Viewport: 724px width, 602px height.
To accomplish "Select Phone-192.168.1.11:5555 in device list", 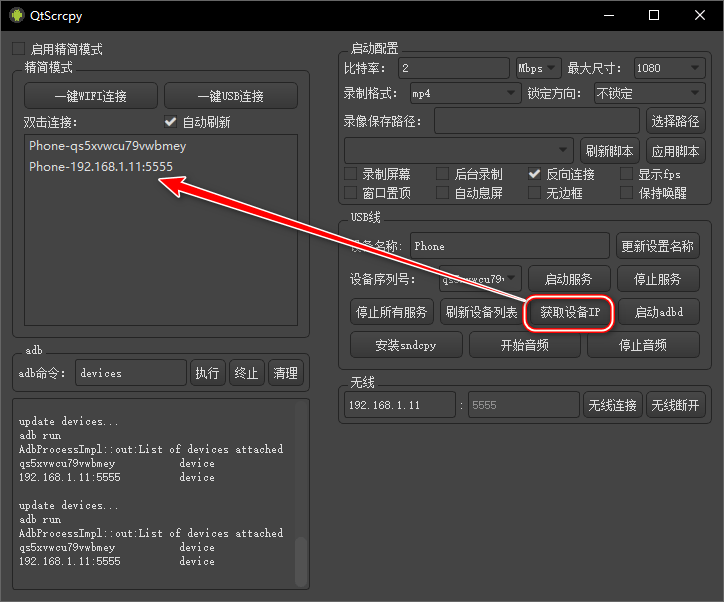I will pos(101,167).
